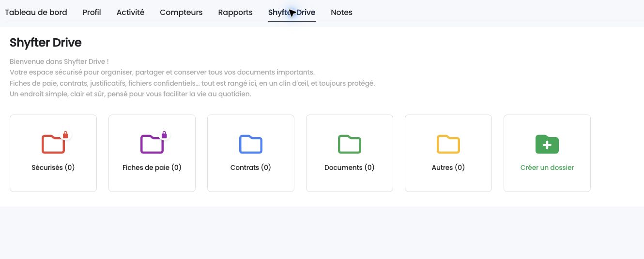Click the Documents (0) folder label
The image size is (644, 259).
tap(350, 168)
